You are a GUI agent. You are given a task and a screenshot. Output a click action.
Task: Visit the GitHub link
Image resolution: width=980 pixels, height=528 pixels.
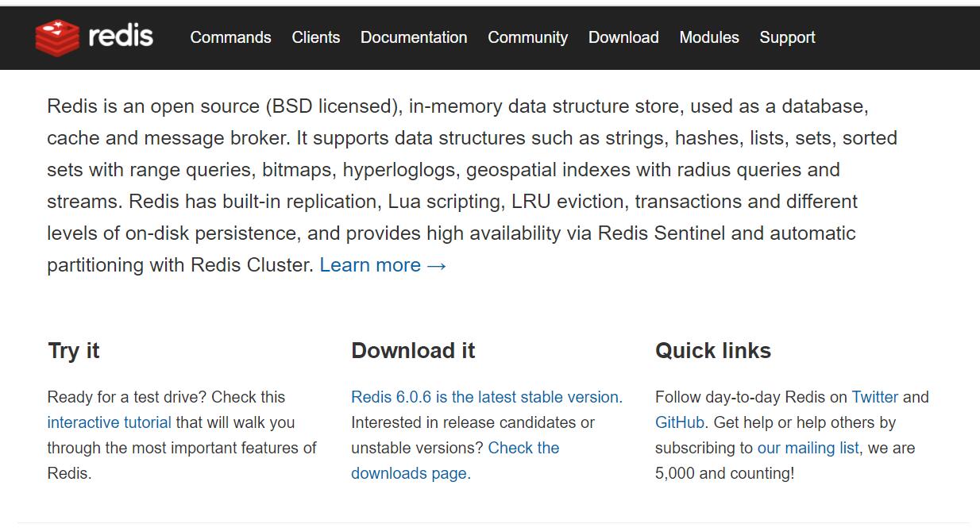click(x=679, y=422)
